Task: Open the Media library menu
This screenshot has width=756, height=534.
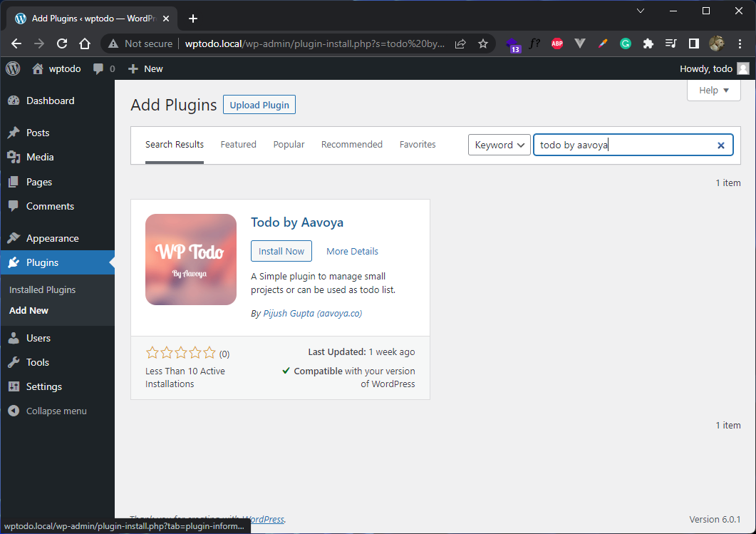Action: [x=58, y=158]
